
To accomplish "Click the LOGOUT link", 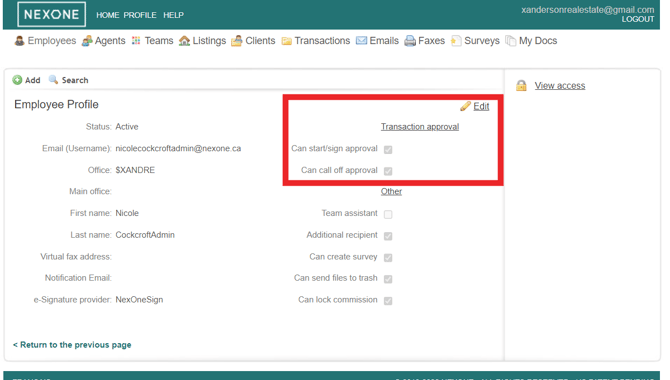I will coord(638,19).
